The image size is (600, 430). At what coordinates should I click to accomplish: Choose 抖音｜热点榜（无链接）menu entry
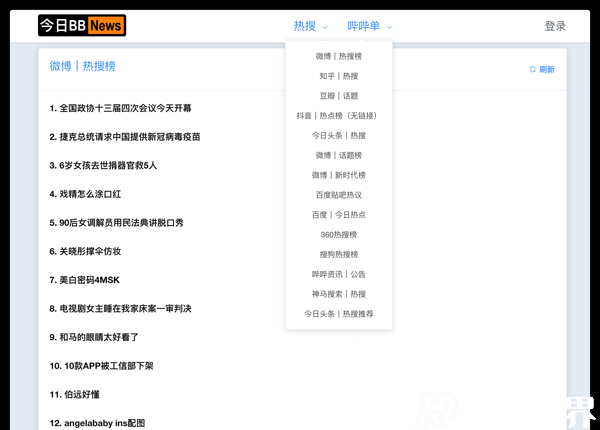click(x=338, y=116)
